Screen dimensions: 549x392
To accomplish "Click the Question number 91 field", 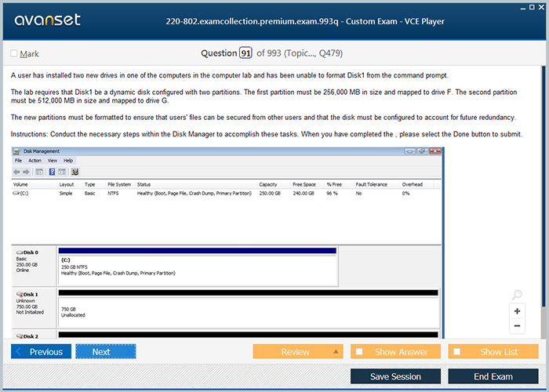I will 245,53.
